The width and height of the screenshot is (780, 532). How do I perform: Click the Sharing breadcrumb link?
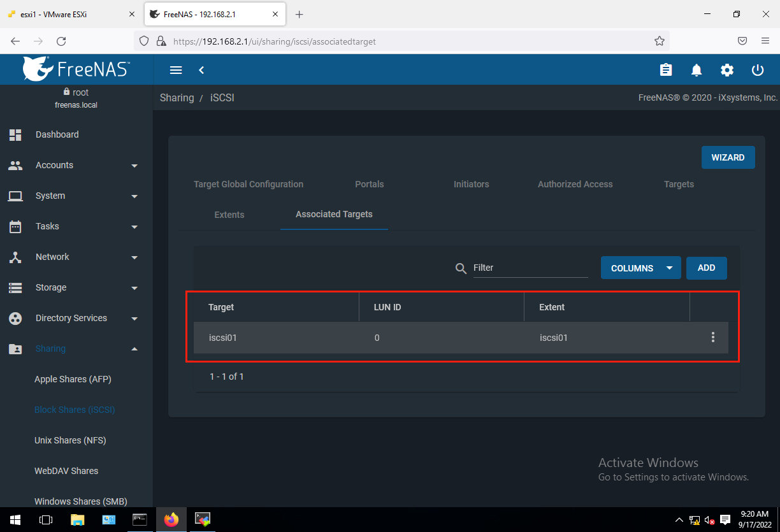click(177, 97)
